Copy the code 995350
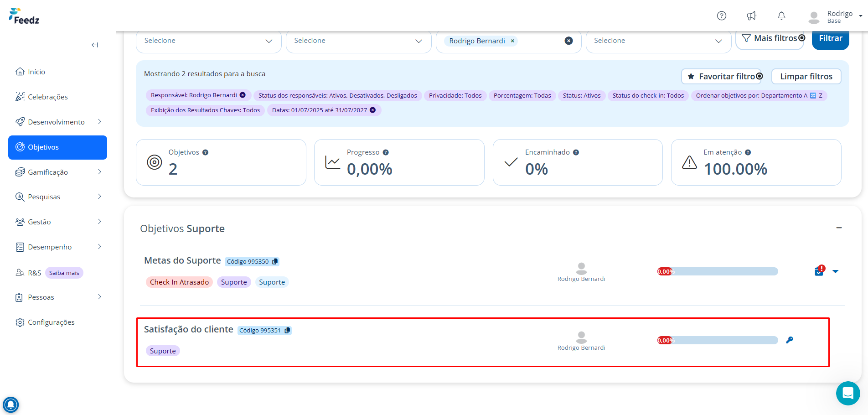Screen dimensions: 868x415 click(275, 262)
